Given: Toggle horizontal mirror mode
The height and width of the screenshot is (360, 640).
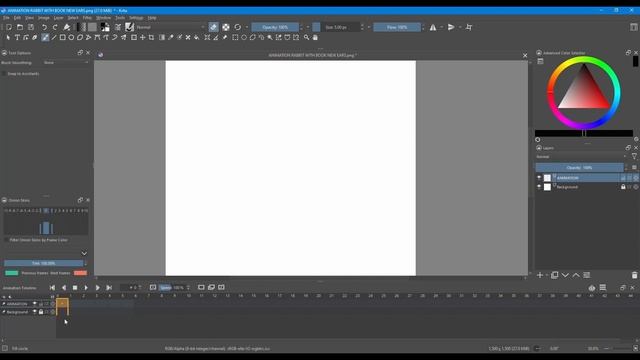Looking at the screenshot, I should click(x=433, y=27).
